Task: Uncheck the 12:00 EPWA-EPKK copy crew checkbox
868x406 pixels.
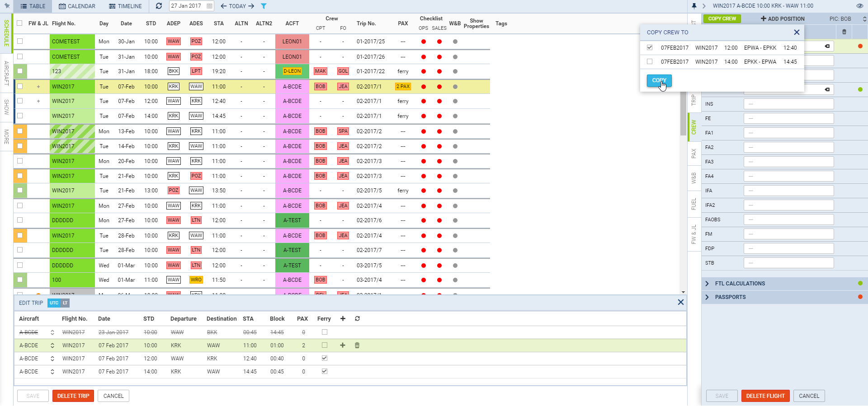Action: click(650, 47)
